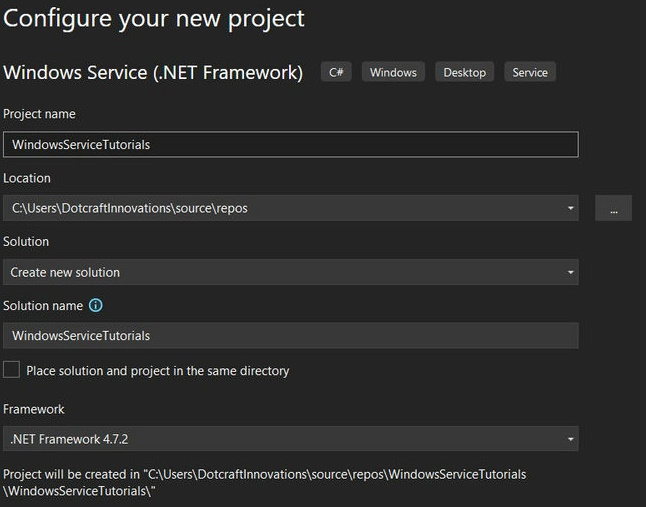This screenshot has height=507, width=646.
Task: Click the 'Location' label
Action: (27, 178)
